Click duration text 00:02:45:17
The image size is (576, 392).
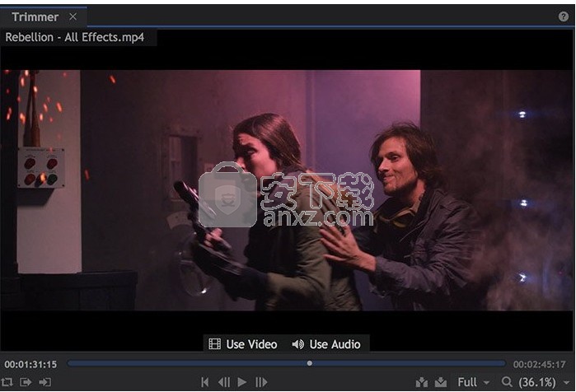tap(539, 364)
